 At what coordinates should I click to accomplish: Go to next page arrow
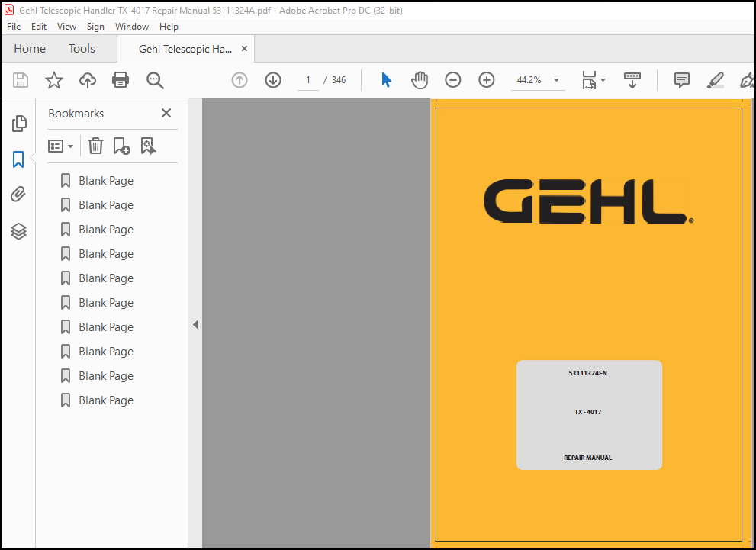point(273,80)
